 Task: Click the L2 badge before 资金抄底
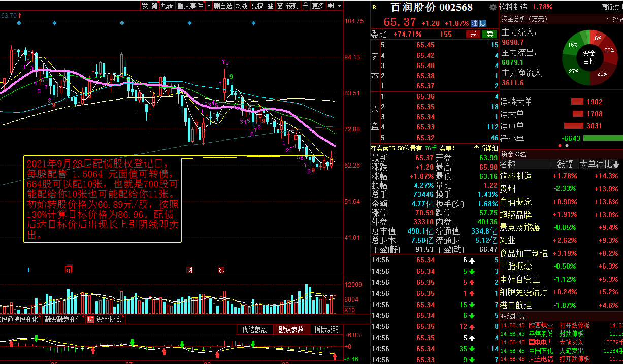[x=90, y=319]
